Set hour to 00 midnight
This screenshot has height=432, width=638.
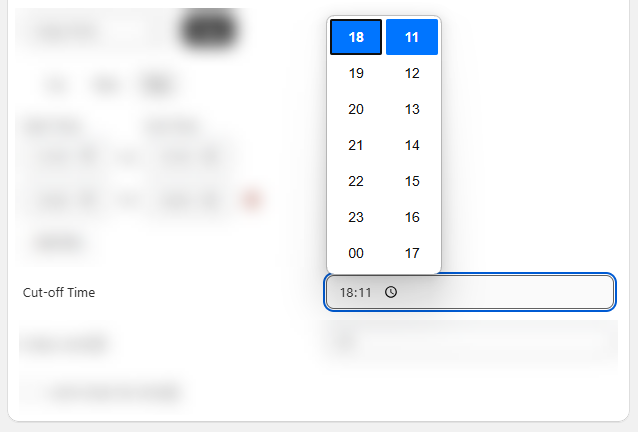356,253
